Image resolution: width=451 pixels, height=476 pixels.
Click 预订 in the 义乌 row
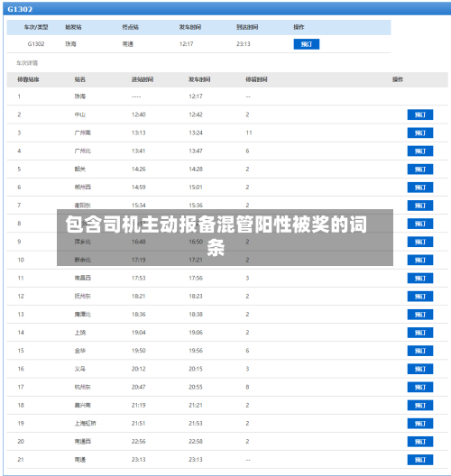tap(420, 369)
